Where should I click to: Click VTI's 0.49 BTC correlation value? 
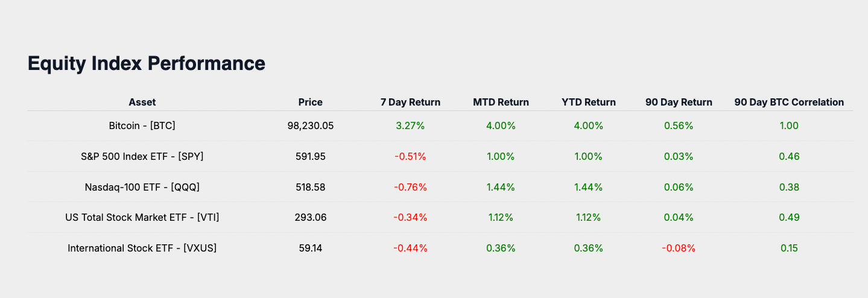coord(789,217)
